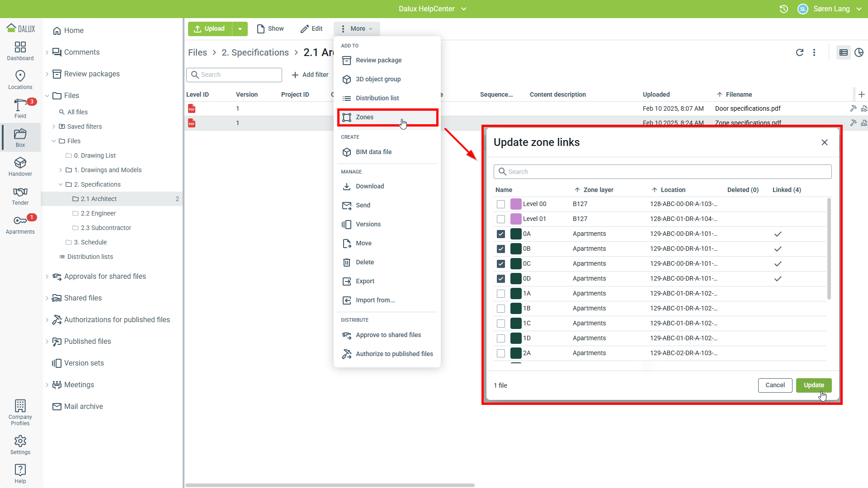The image size is (868, 488).
Task: Click the refresh icon above file list
Action: pos(799,52)
